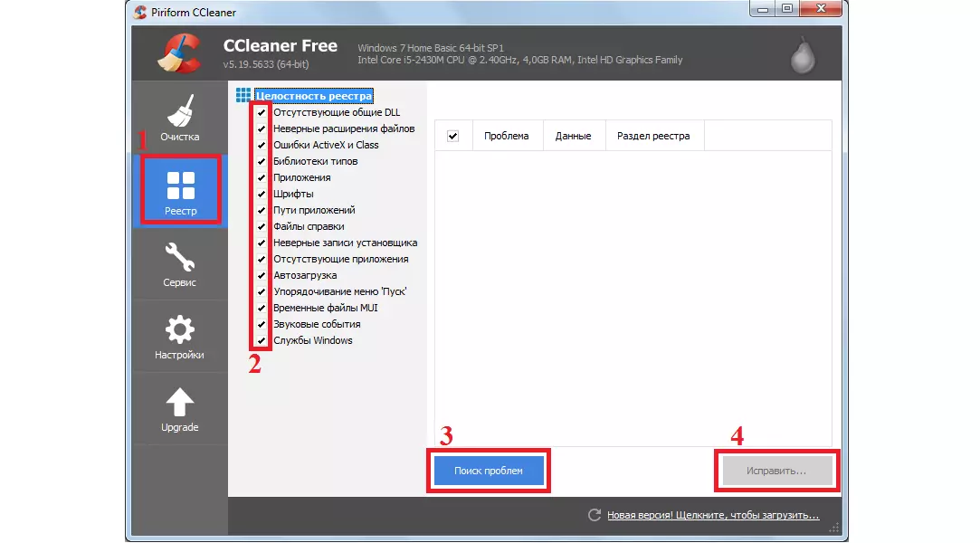This screenshot has width=980, height=543.
Task: Select the Целостность реестра tree heading
Action: pyautogui.click(x=313, y=95)
